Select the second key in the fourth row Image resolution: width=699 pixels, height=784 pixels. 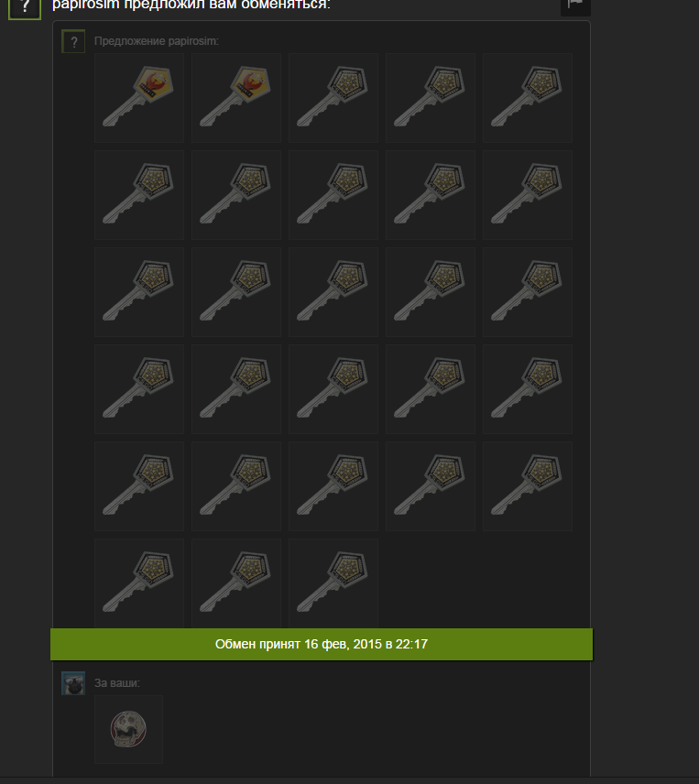236,388
